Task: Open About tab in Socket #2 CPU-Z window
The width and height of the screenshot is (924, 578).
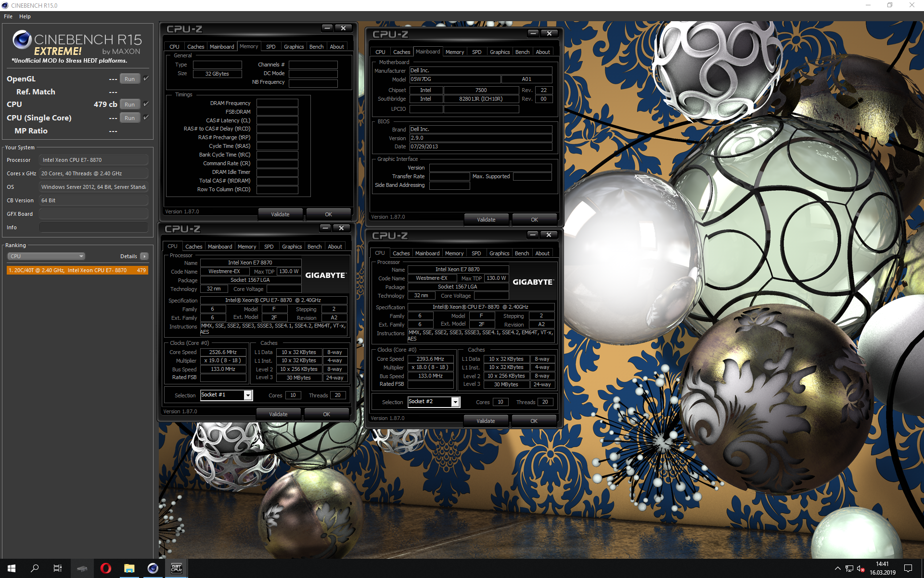Action: (x=542, y=253)
